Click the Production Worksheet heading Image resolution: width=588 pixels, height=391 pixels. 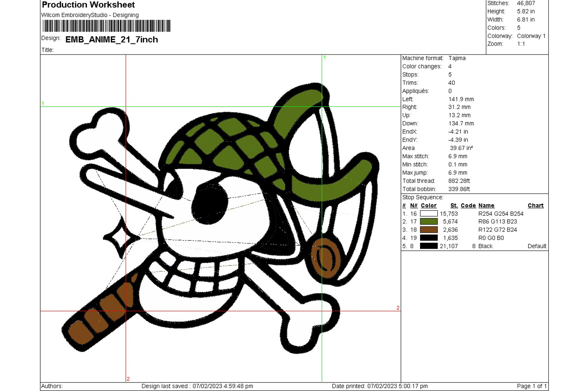click(88, 5)
